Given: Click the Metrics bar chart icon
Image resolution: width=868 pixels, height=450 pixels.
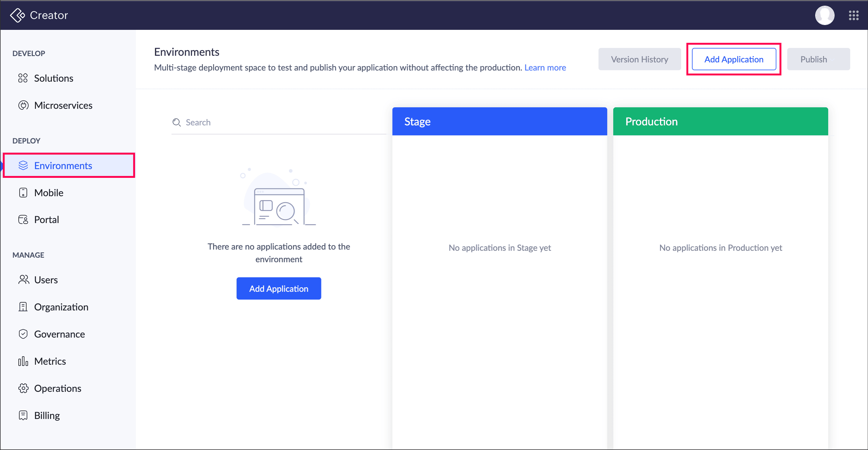Looking at the screenshot, I should tap(23, 361).
